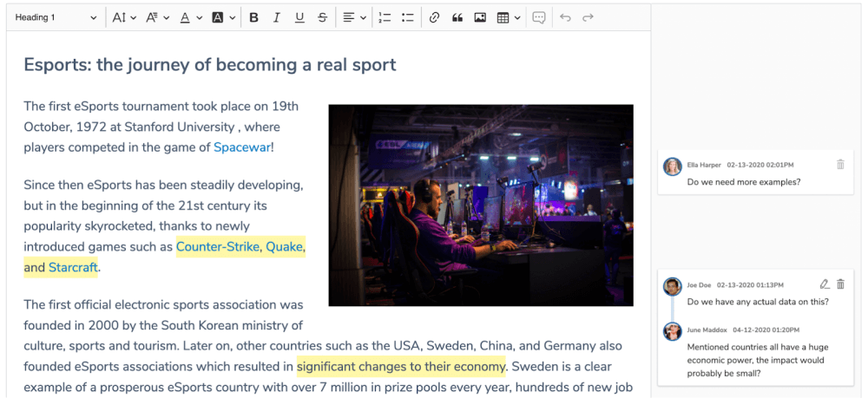
Task: Delete Joe Doe's comment thread with the trash icon
Action: pos(840,284)
